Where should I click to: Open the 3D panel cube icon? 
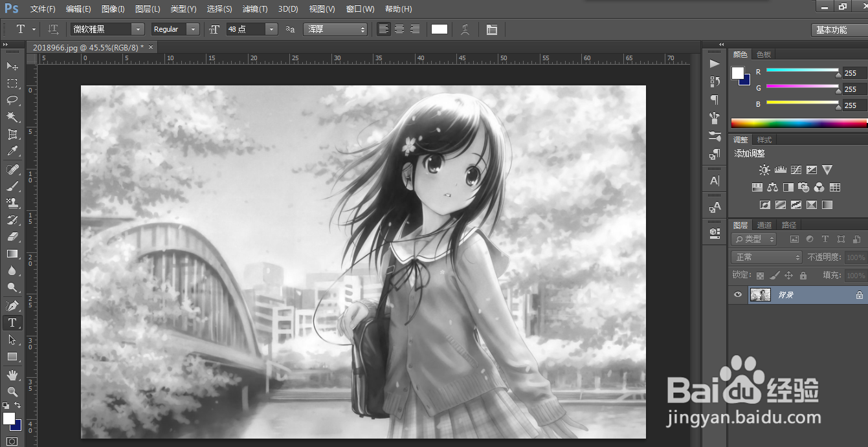click(715, 232)
